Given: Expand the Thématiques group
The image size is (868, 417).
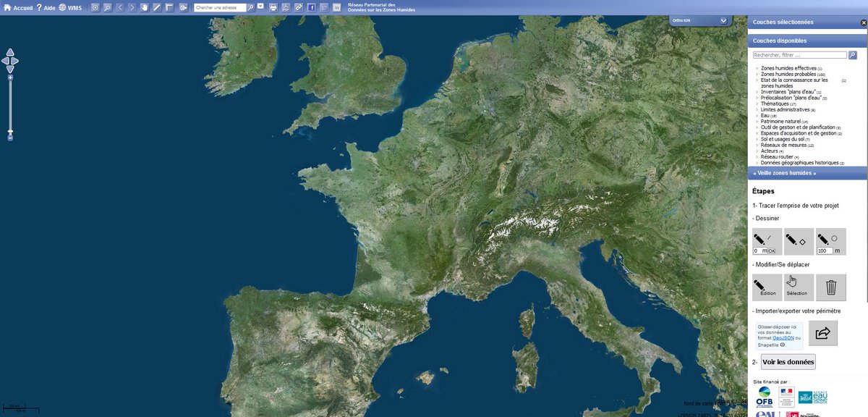Looking at the screenshot, I should pos(776,104).
